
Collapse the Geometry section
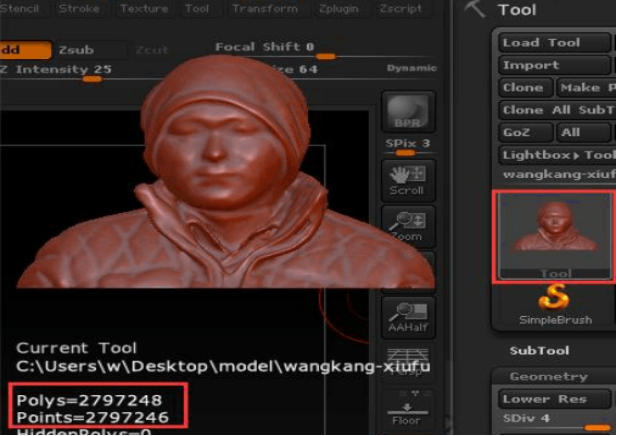click(x=548, y=377)
